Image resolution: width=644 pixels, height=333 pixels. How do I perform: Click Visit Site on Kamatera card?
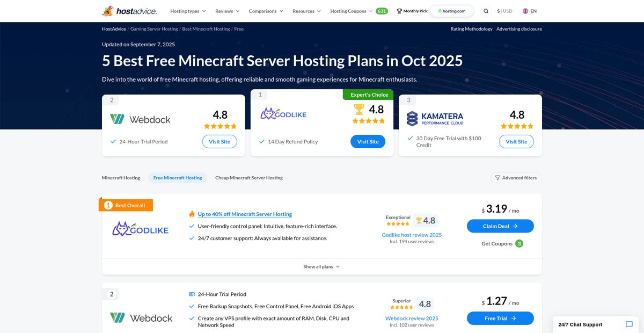point(516,142)
